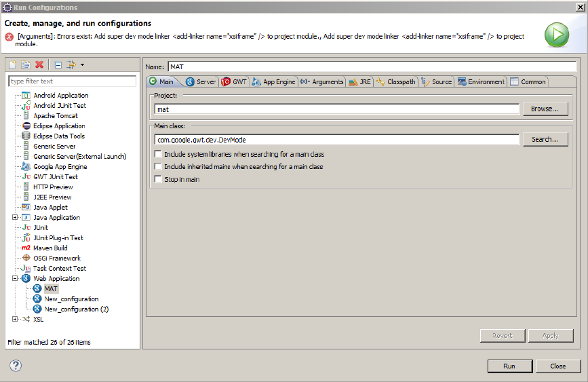Select the Apache Tomcat server icon
This screenshot has width=588, height=382.
pyautogui.click(x=26, y=115)
